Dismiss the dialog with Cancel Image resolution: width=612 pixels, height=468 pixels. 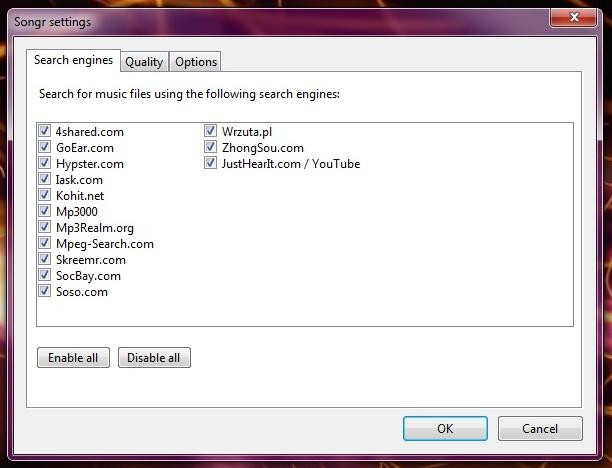(x=540, y=429)
